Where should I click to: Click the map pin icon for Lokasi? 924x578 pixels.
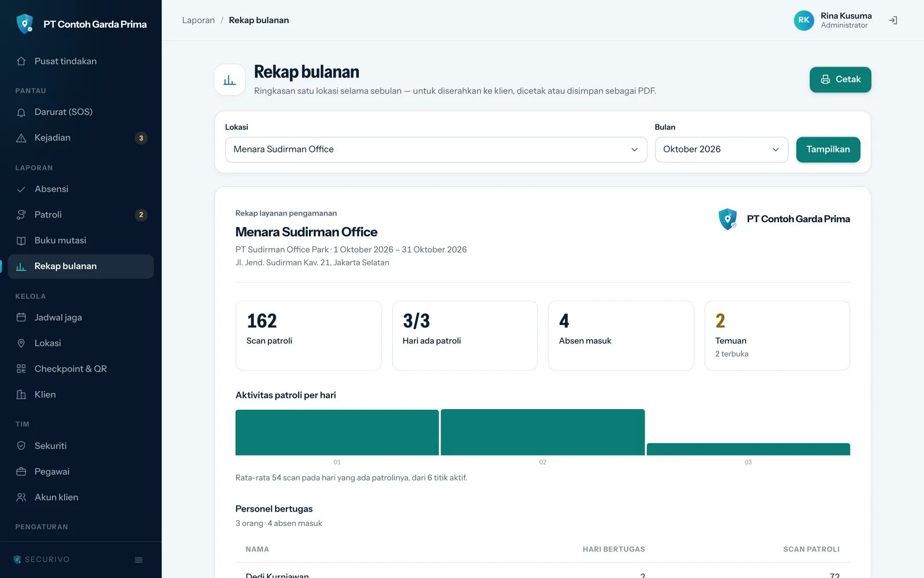pyautogui.click(x=21, y=343)
